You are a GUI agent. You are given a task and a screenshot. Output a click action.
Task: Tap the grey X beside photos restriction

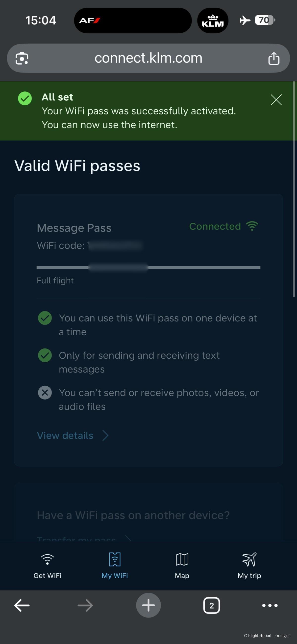pos(45,393)
